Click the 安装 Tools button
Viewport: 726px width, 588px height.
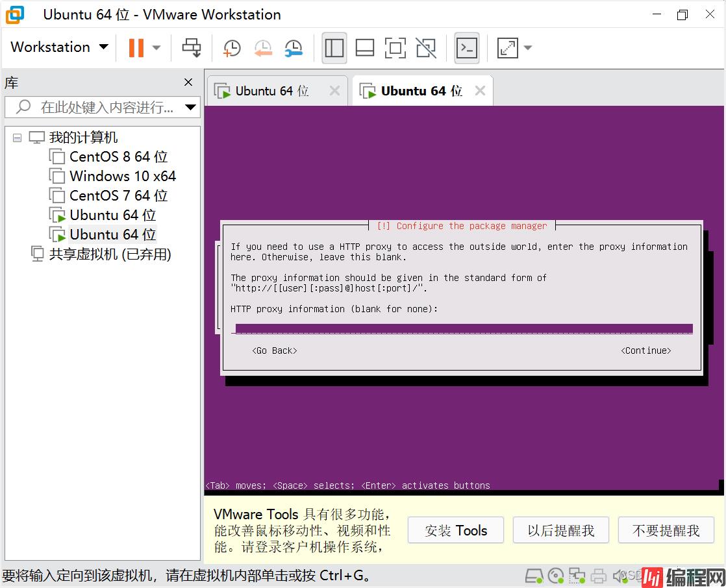pos(456,530)
